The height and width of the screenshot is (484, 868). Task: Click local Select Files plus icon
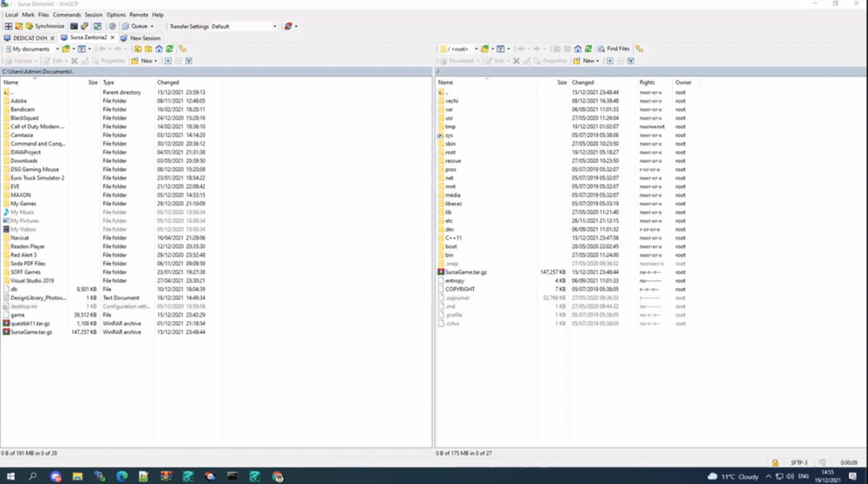[x=168, y=61]
